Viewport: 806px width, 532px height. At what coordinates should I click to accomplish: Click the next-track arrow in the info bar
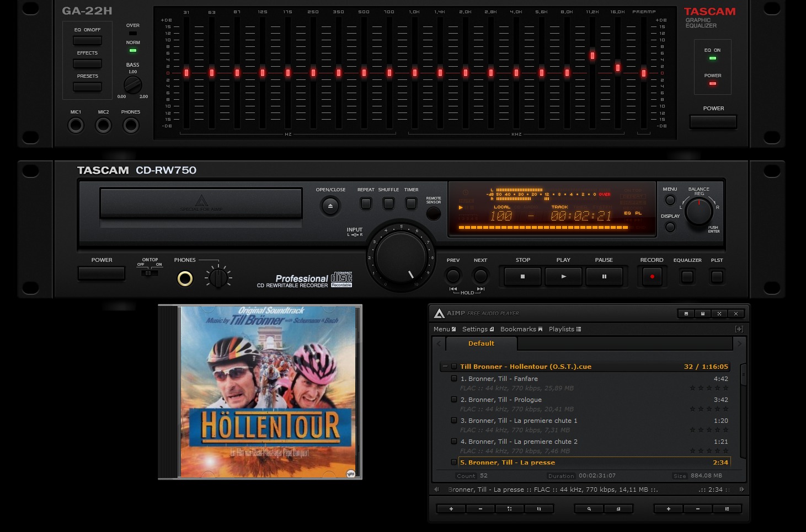(741, 490)
